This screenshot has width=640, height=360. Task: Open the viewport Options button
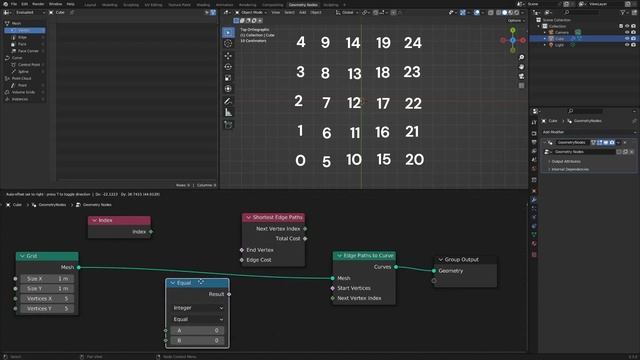(515, 20)
